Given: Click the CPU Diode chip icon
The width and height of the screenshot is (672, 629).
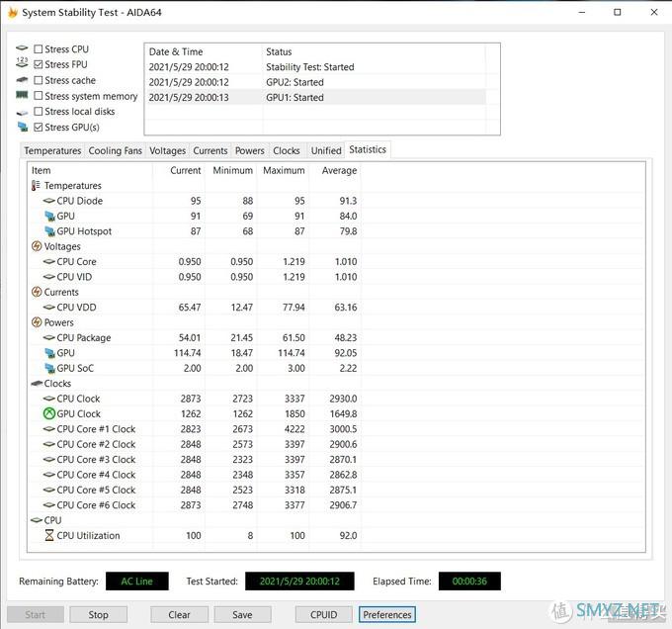Looking at the screenshot, I should coord(49,200).
